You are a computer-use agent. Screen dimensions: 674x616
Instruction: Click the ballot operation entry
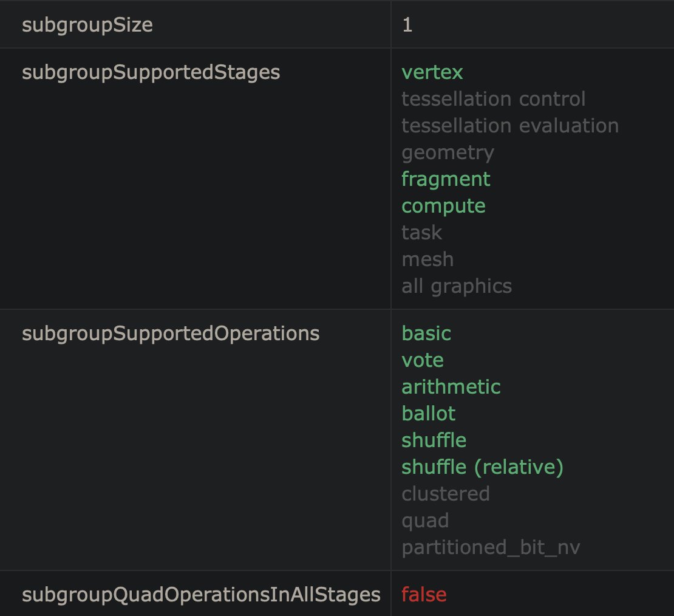pyautogui.click(x=429, y=414)
